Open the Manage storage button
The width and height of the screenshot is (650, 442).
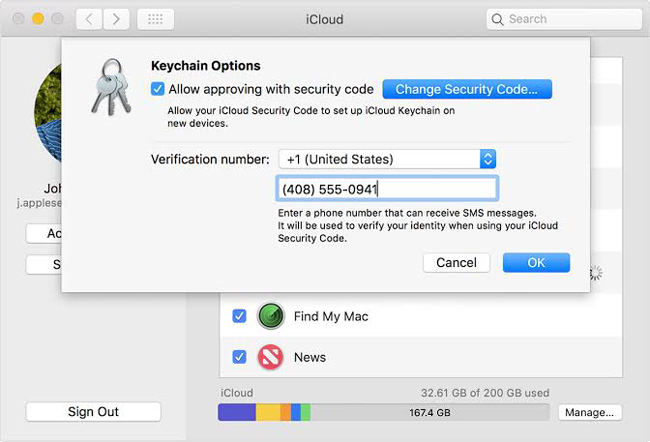[588, 412]
